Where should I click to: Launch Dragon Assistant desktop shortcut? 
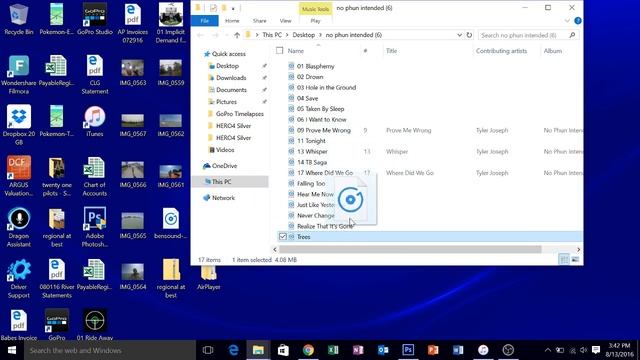click(x=18, y=227)
